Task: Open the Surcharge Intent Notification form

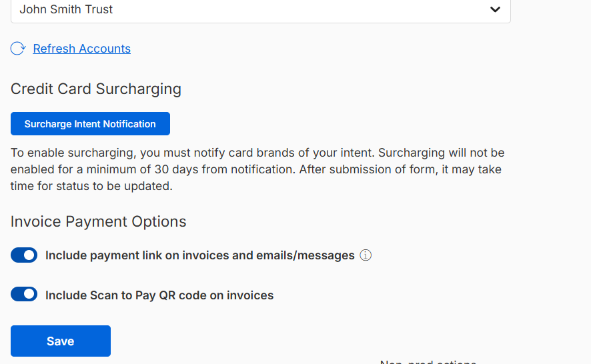Action: coord(90,123)
